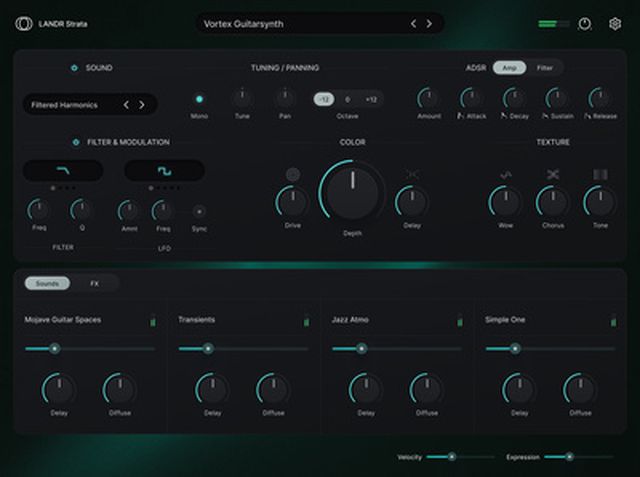Go to previous preset from Vortex Guitarsynth

tap(413, 24)
